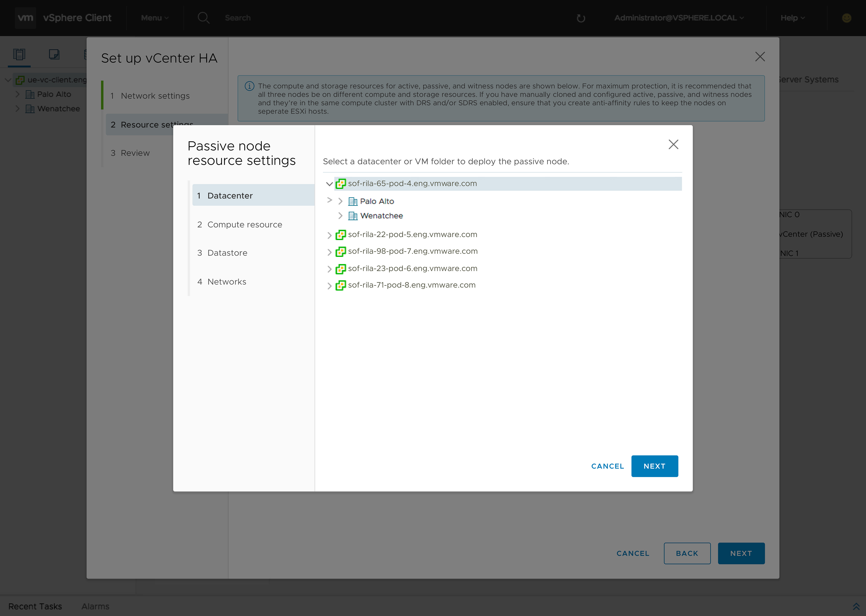Select sof-rila-98-pod-7.eng.vmware.com
Screen dimensions: 866x616
coord(412,251)
